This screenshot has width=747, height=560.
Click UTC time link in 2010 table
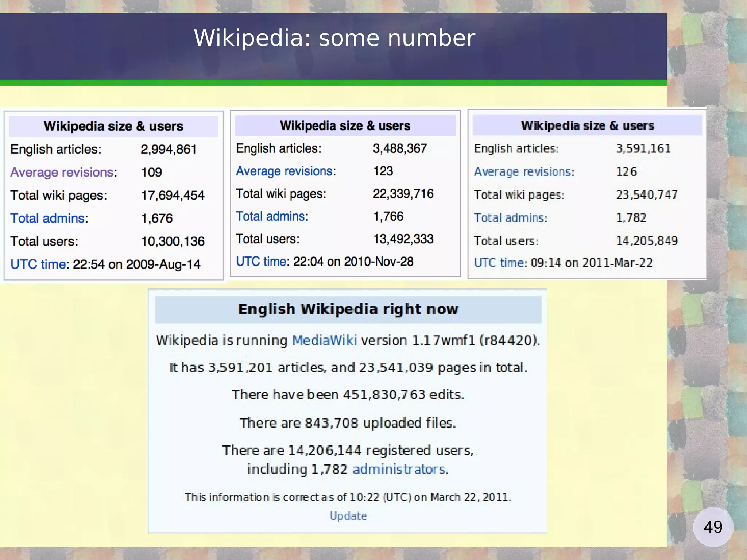coord(261,262)
